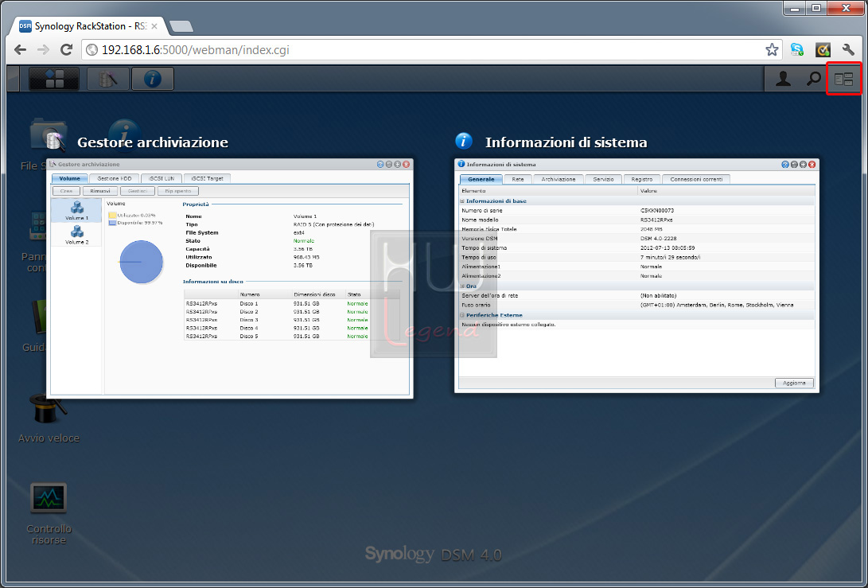
Task: Click the volume usage pie chart
Action: click(141, 262)
